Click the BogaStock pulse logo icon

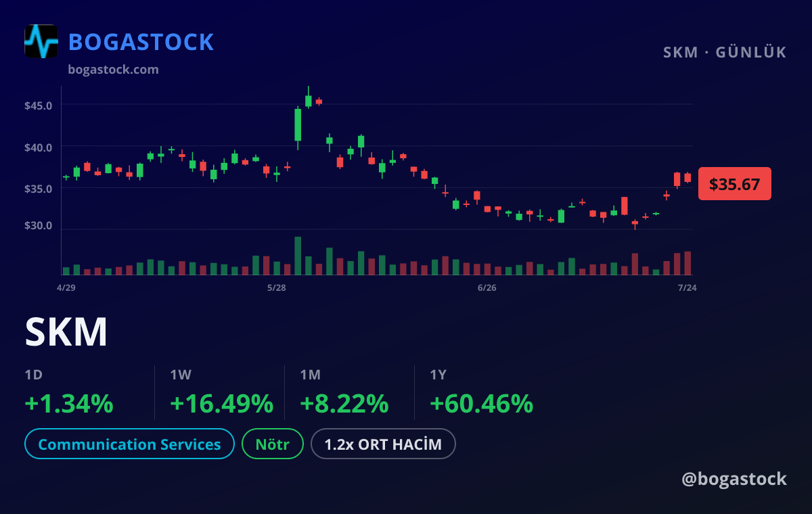click(x=41, y=41)
